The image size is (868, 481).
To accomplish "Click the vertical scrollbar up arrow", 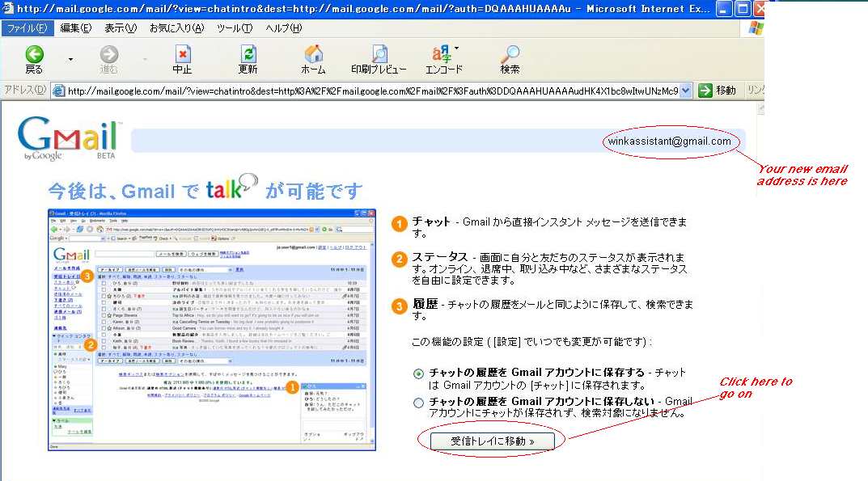I will [x=760, y=109].
